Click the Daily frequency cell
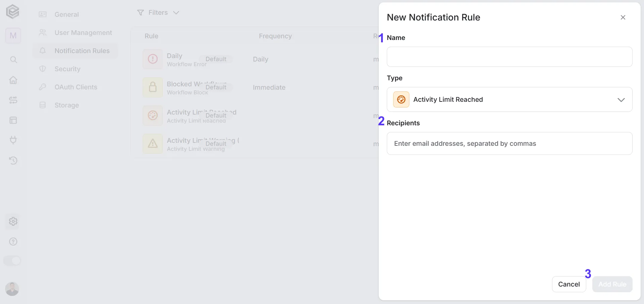This screenshot has width=644, height=304. point(261,59)
